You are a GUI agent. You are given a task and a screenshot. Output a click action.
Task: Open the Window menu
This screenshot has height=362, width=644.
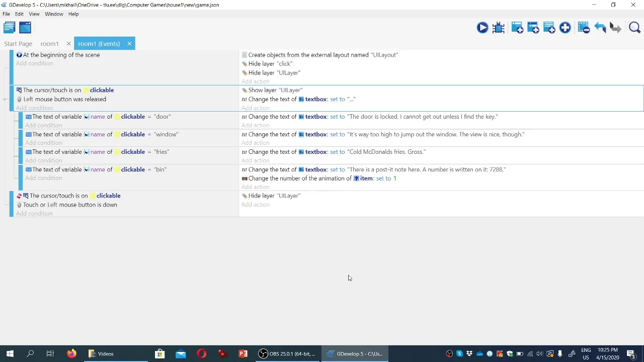coord(54,14)
